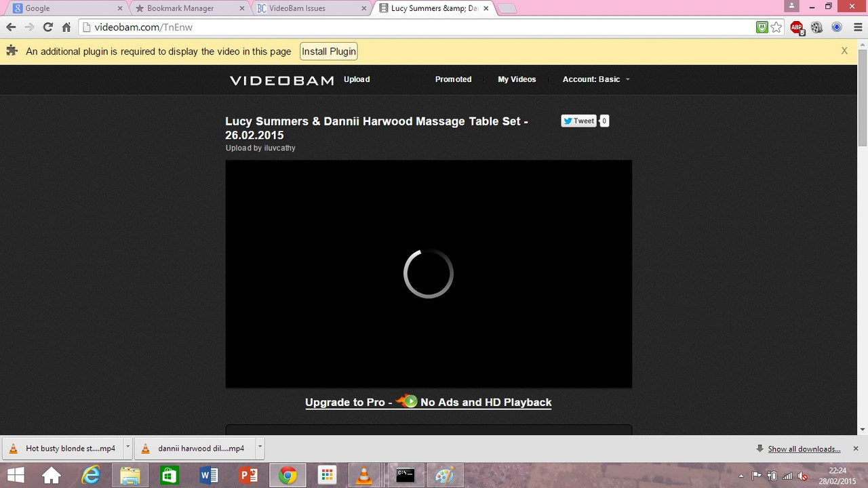Open Command Prompt from taskbar
The width and height of the screenshot is (868, 488).
(405, 476)
